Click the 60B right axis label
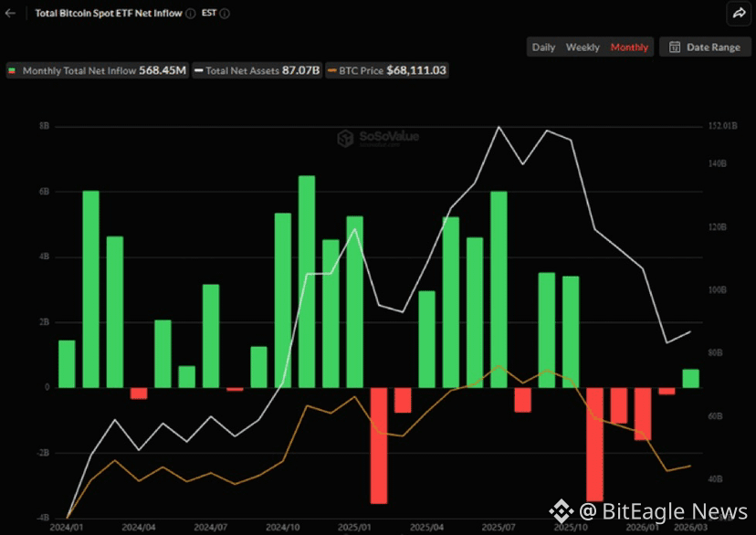Viewport: 756px width, 535px height. point(715,416)
